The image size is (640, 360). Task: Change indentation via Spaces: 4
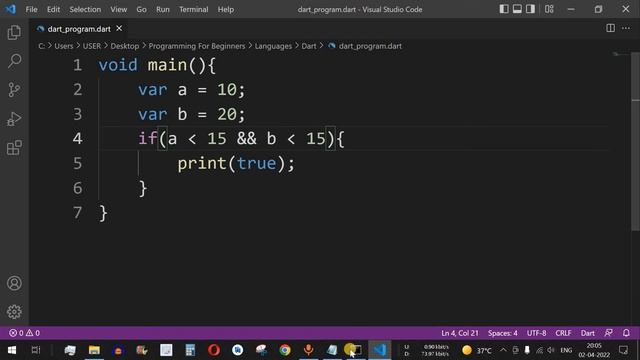click(x=502, y=333)
